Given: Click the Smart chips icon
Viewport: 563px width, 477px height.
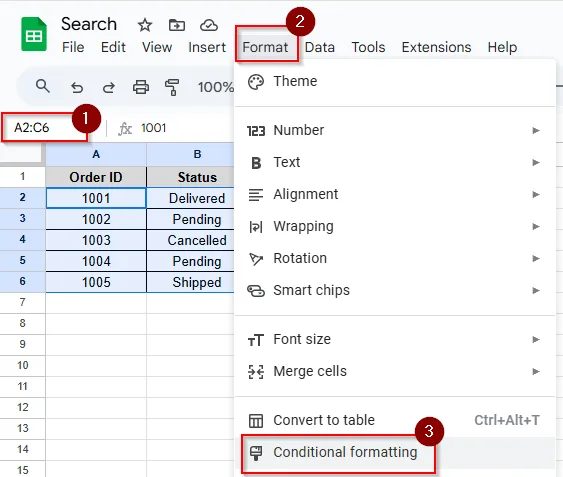Looking at the screenshot, I should click(256, 291).
